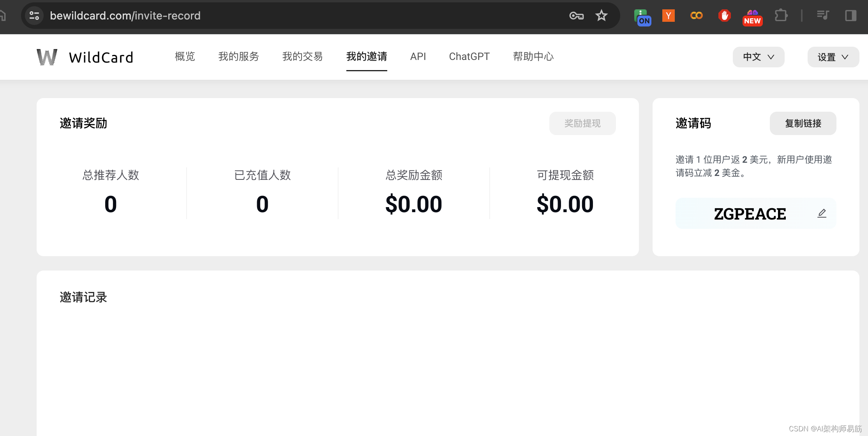Expand the 中文 language dropdown

(x=757, y=57)
